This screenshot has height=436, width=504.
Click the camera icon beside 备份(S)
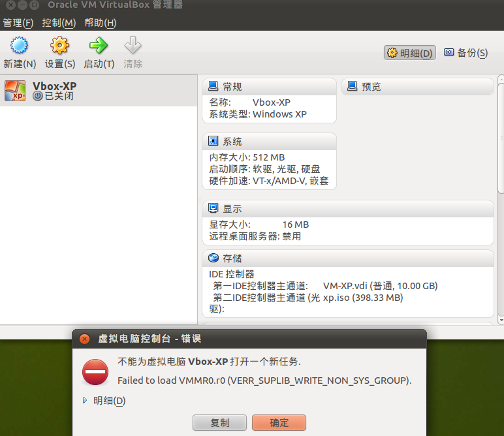pos(449,52)
